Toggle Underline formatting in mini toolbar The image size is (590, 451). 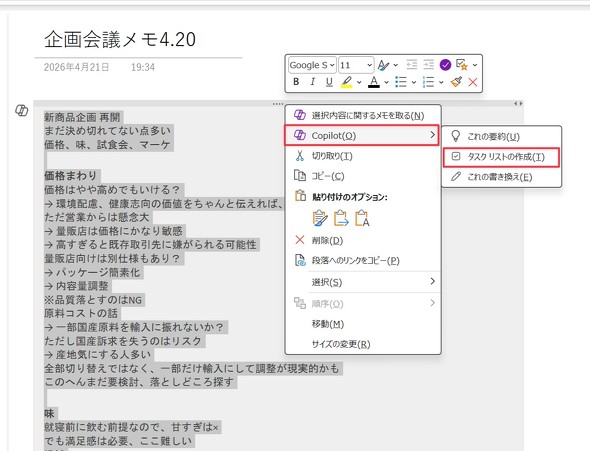329,82
